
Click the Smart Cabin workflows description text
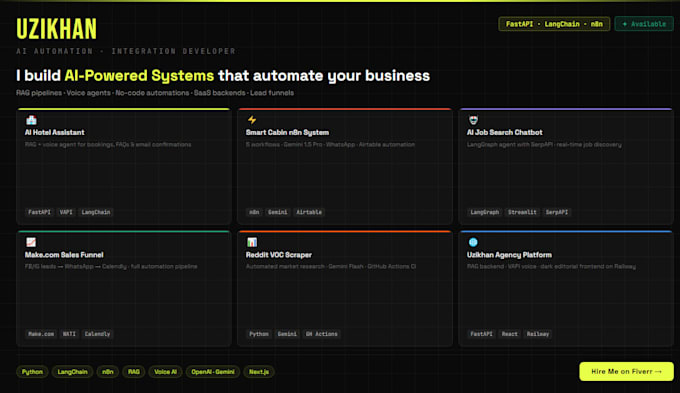click(330, 144)
